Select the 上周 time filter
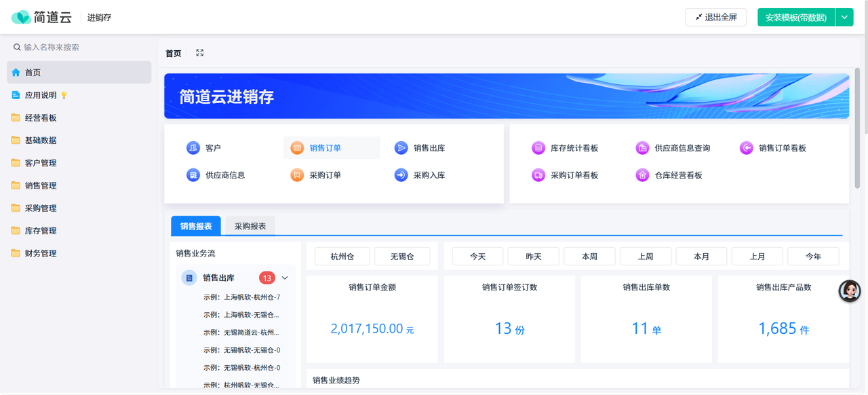The image size is (868, 395). point(646,256)
